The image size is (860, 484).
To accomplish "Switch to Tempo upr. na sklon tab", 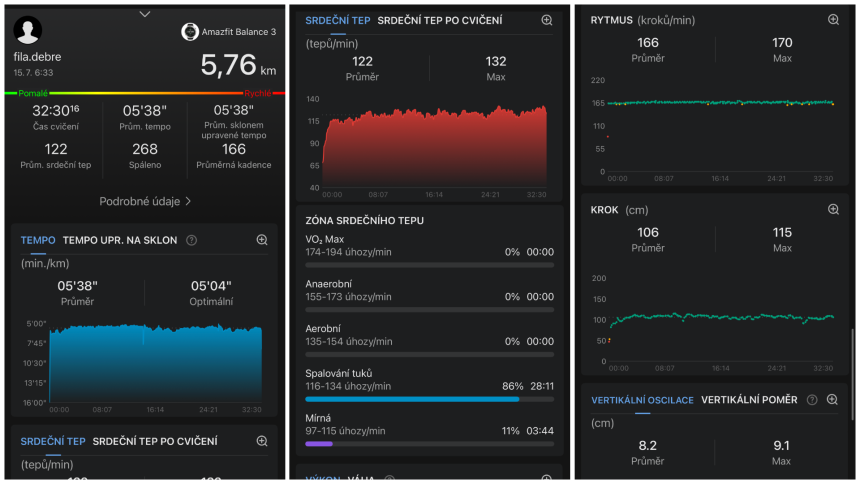I will [x=120, y=240].
